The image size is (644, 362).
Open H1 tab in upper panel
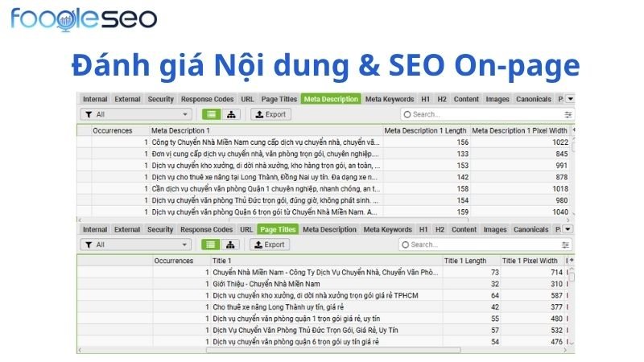coord(426,99)
